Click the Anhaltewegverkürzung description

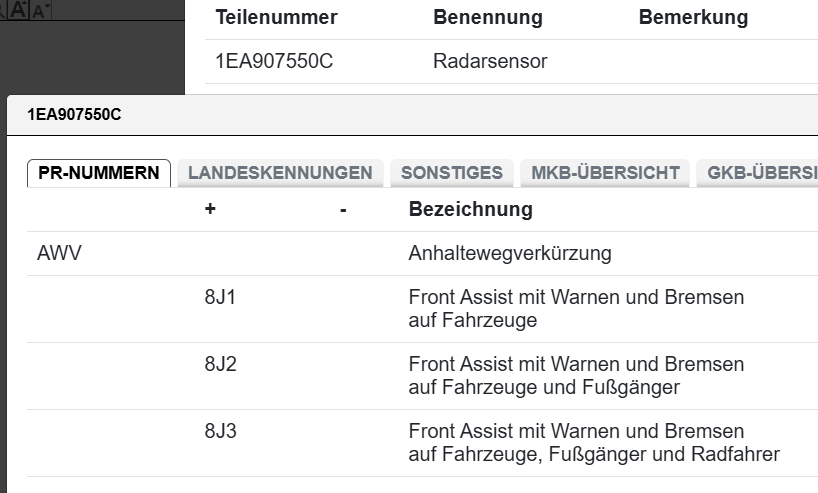point(510,254)
